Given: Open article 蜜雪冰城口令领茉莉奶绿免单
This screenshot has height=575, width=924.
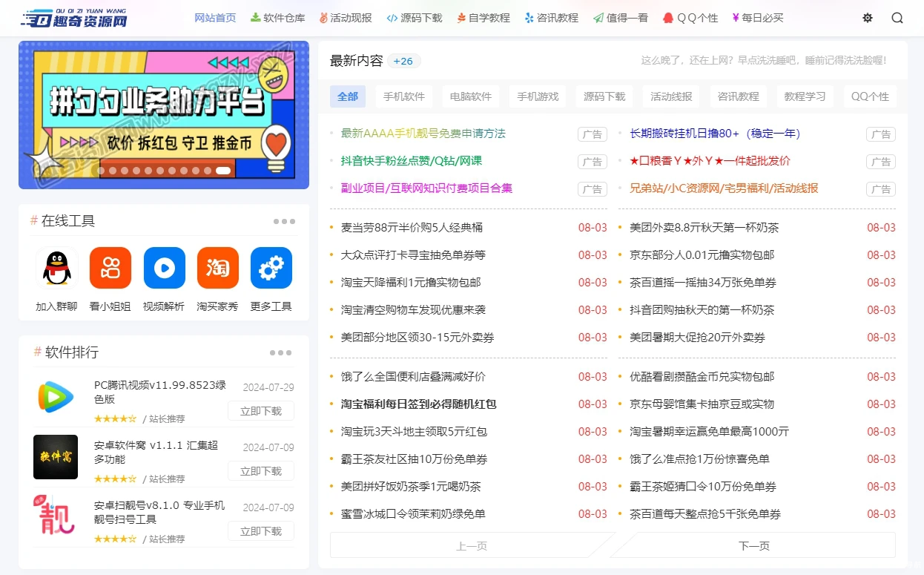Looking at the screenshot, I should (413, 514).
